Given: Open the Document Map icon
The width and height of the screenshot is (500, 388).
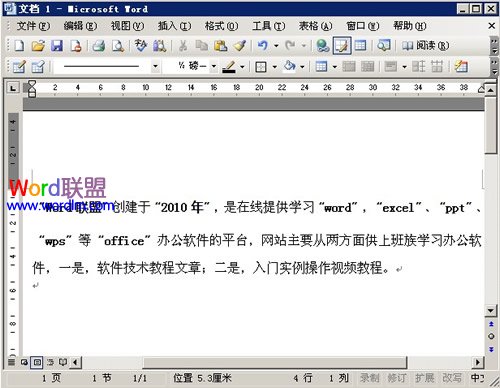Looking at the screenshot, I should tap(384, 46).
